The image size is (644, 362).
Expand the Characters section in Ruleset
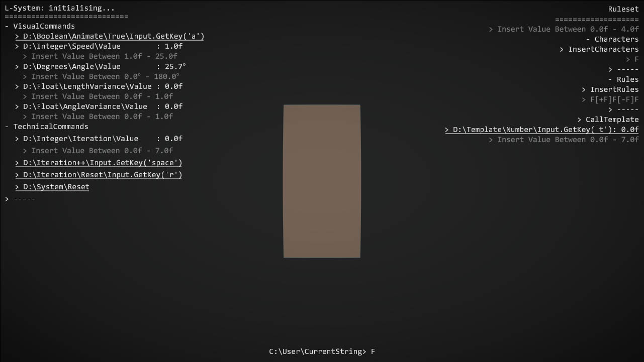[x=612, y=39]
